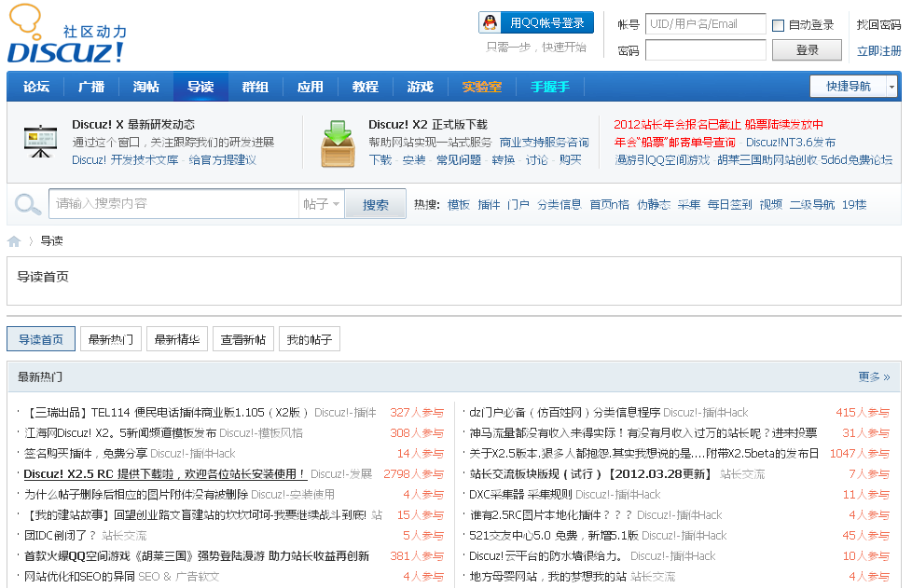Image resolution: width=912 pixels, height=588 pixels.
Task: Click the 立即注册 link
Action: pos(878,51)
